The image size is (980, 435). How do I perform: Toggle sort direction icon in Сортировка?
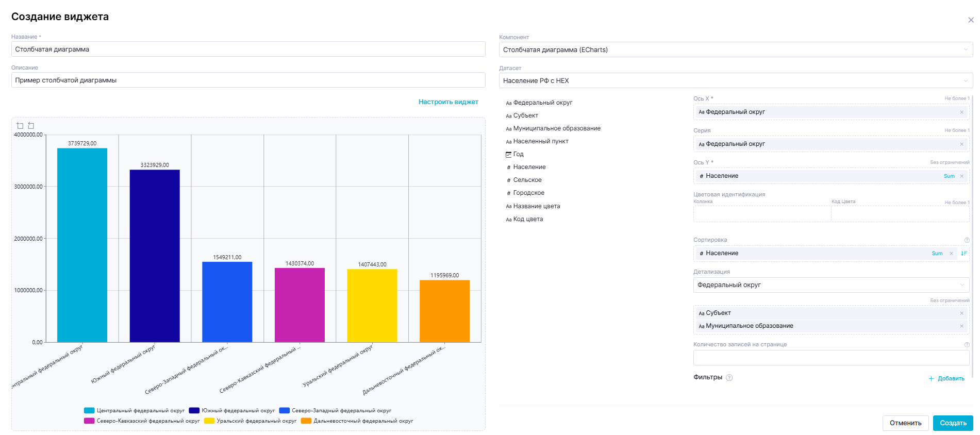tap(964, 253)
